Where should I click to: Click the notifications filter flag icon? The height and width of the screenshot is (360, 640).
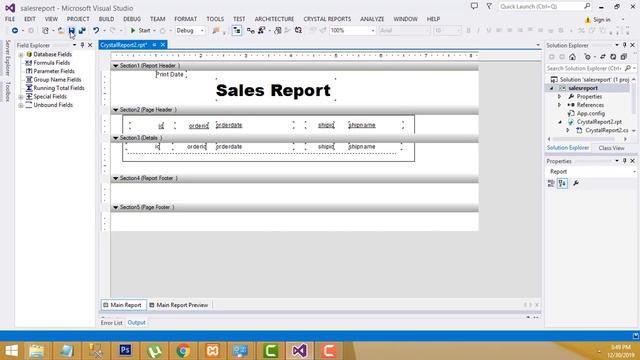click(489, 7)
